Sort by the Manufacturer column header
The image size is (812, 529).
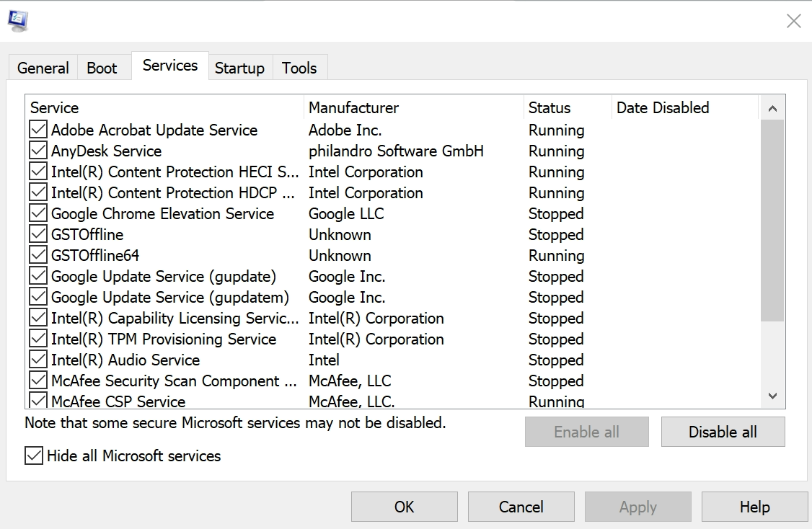point(414,107)
